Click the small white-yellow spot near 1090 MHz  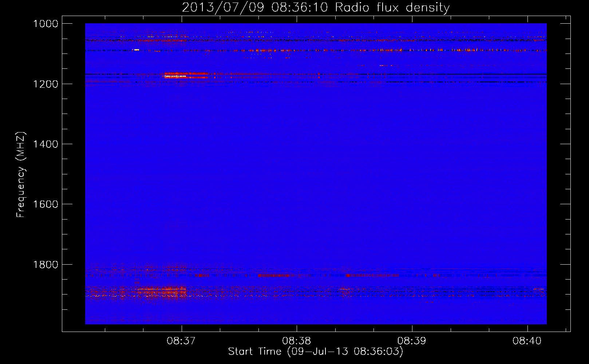point(137,50)
